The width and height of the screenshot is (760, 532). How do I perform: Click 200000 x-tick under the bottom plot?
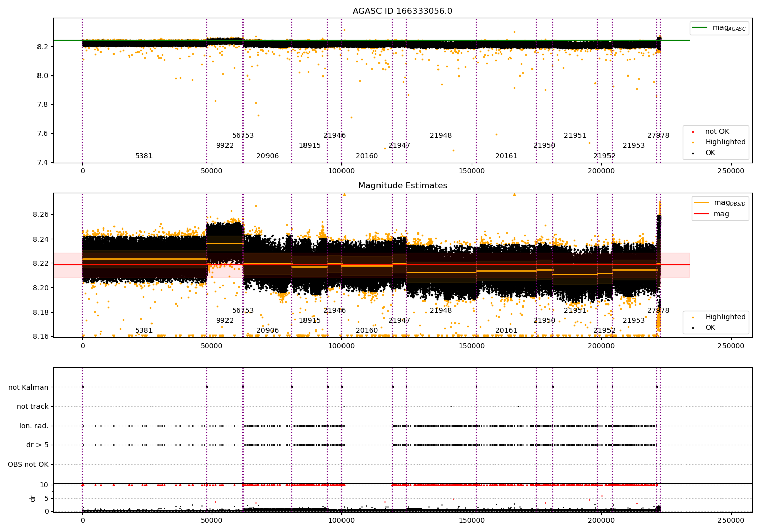(x=601, y=520)
